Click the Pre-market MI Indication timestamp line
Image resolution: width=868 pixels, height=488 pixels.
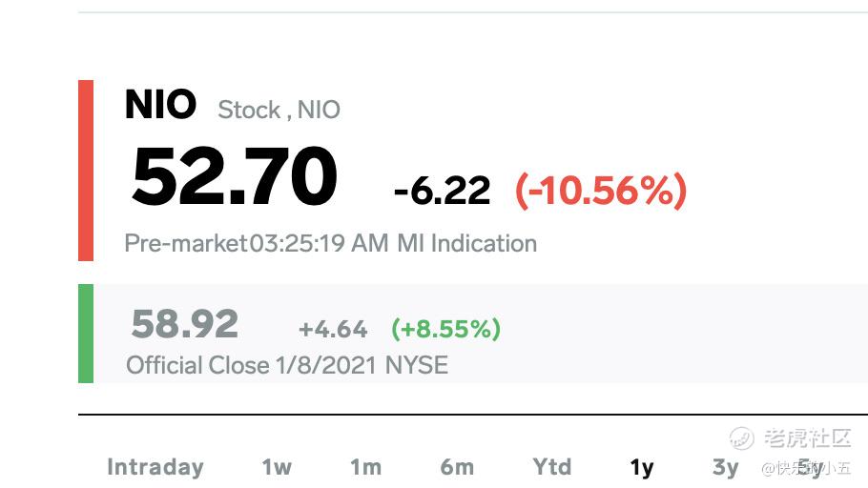click(x=330, y=243)
